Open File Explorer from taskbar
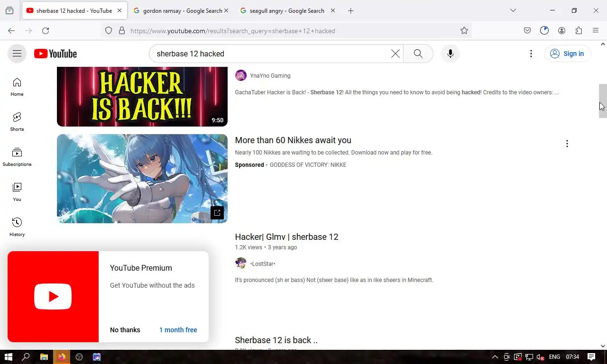This screenshot has height=364, width=607. 44,357
